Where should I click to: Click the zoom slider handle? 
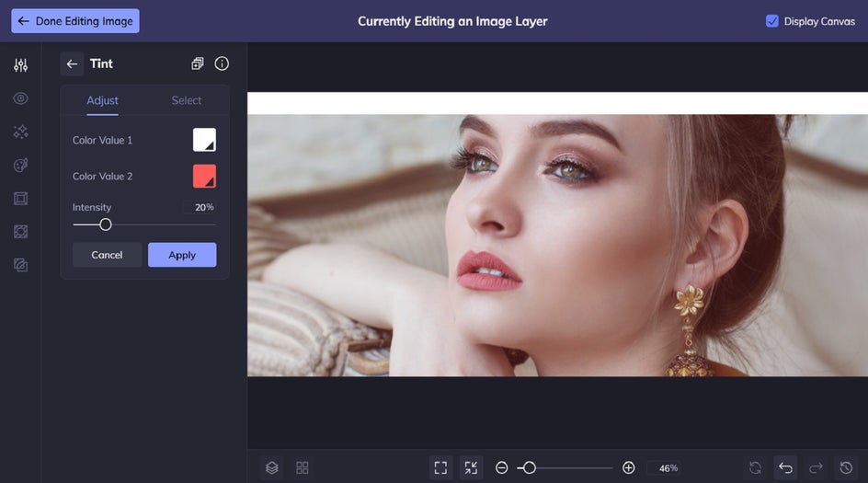[530, 468]
